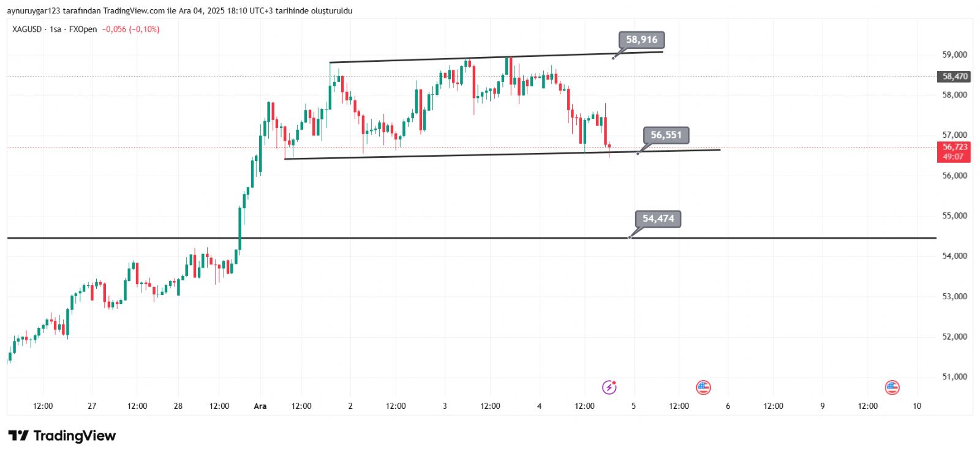Select the 58,916 price callout label
980x456 pixels.
[x=641, y=40]
